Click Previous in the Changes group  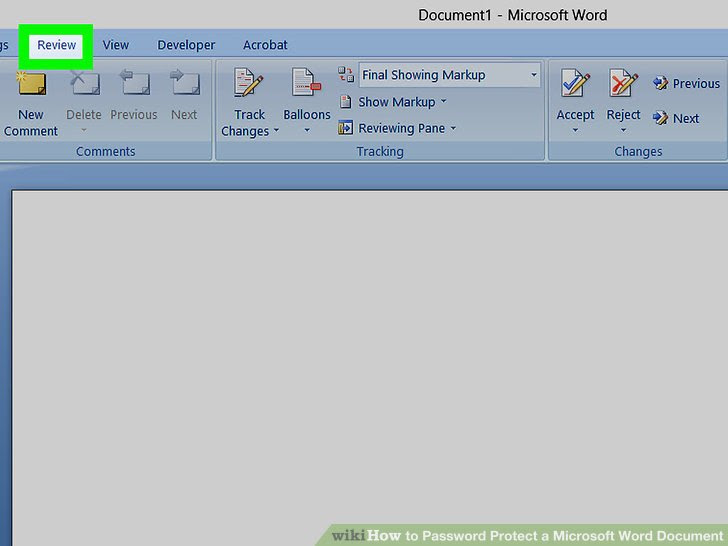pos(686,84)
